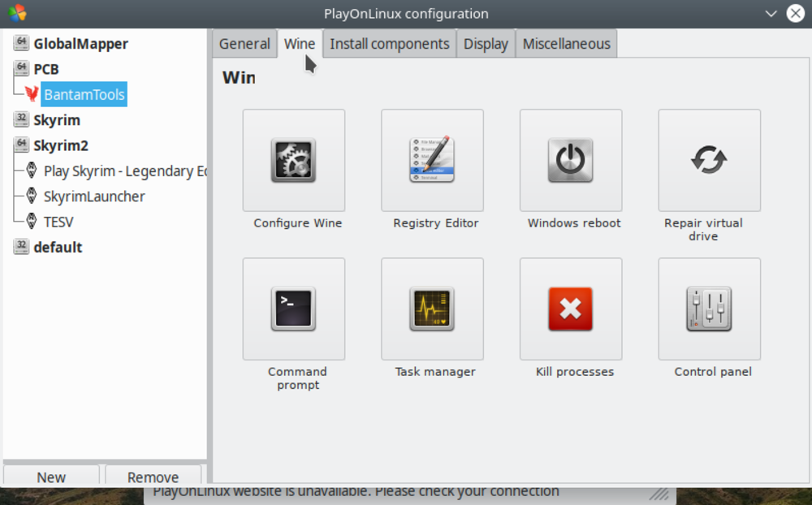812x505 pixels.
Task: Click the 'Windows reboot' label text
Action: (574, 222)
